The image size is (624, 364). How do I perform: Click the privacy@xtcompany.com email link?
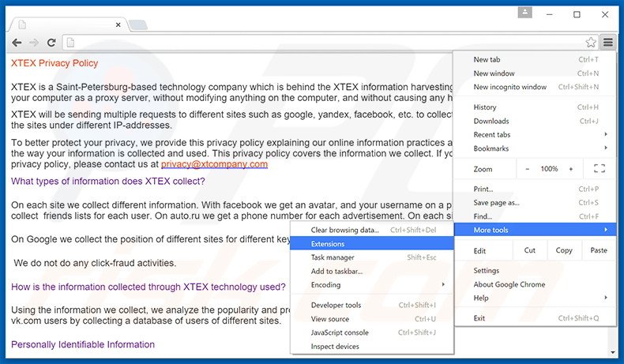coord(214,164)
